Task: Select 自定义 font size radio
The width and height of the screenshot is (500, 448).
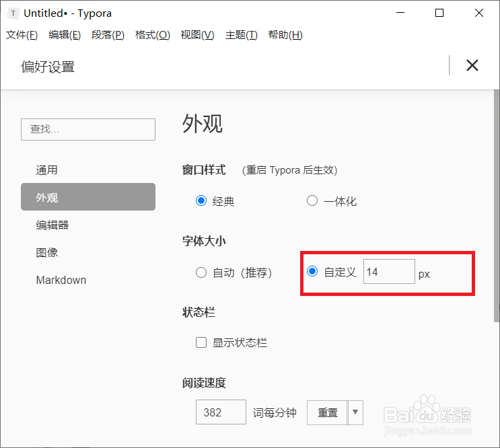Action: [x=312, y=271]
